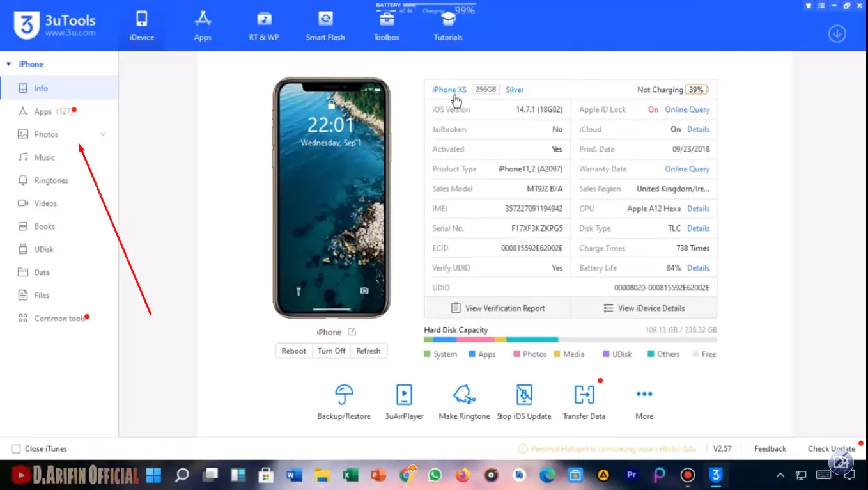
Task: Click the 256GB storage label
Action: 486,90
